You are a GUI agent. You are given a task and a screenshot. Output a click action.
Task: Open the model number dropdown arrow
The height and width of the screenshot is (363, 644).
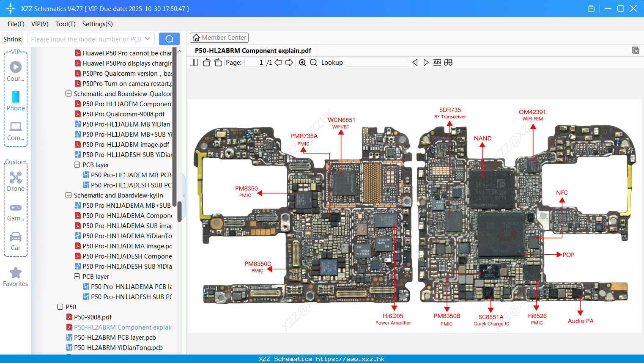tap(148, 39)
